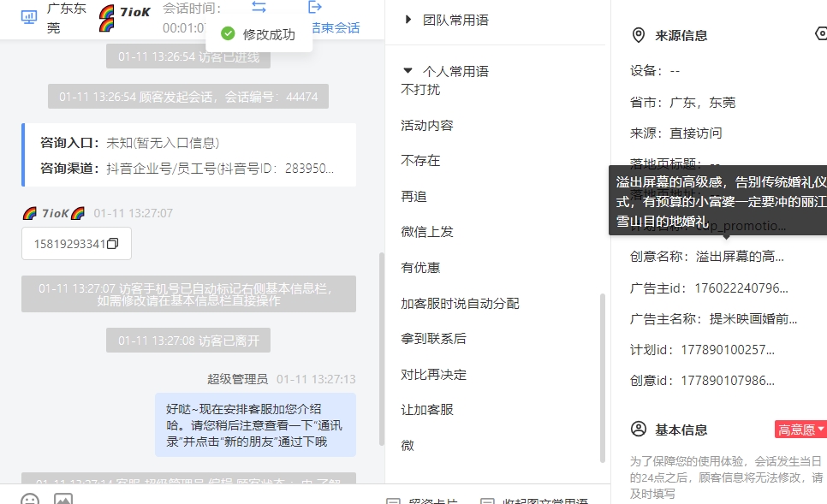The width and height of the screenshot is (827, 504).
Task: Click the hexagon settings icon beside 来源信息
Action: click(821, 33)
